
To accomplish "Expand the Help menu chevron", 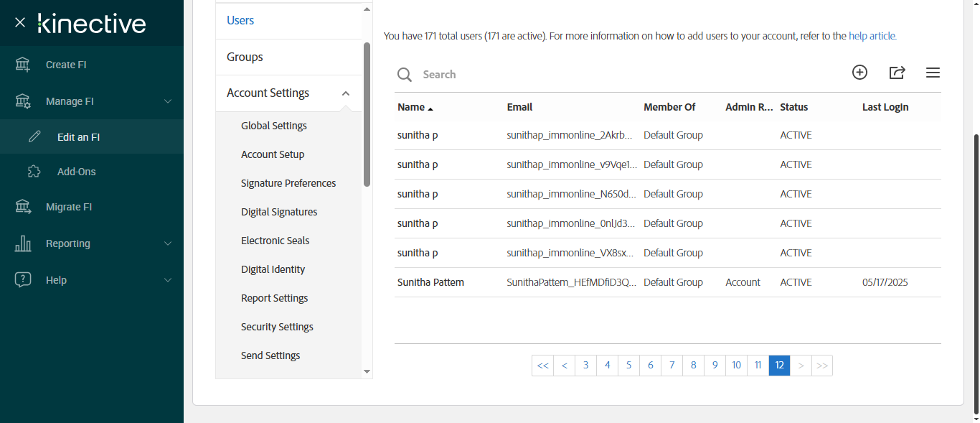I will coord(168,280).
